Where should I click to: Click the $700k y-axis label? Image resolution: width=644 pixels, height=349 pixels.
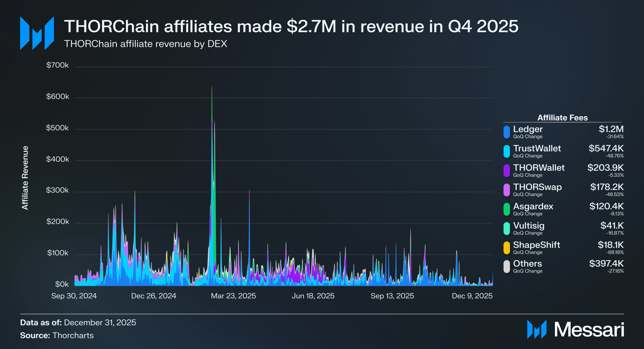57,65
